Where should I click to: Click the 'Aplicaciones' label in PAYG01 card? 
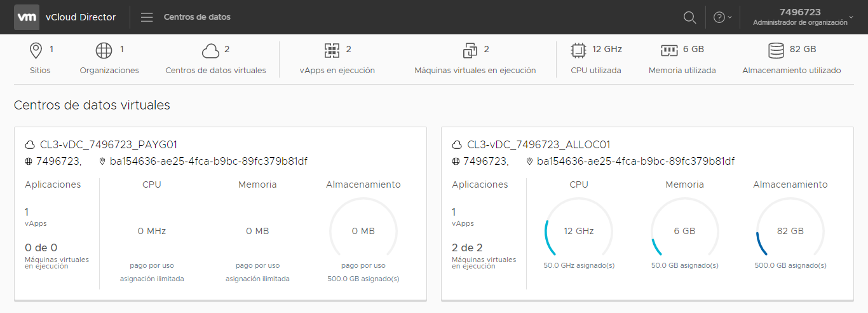[x=53, y=184]
